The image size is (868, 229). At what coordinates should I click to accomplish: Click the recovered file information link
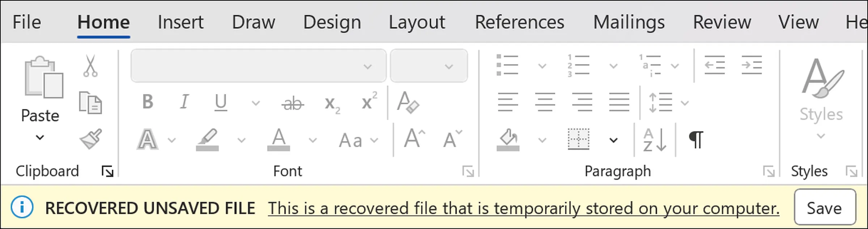coord(524,208)
